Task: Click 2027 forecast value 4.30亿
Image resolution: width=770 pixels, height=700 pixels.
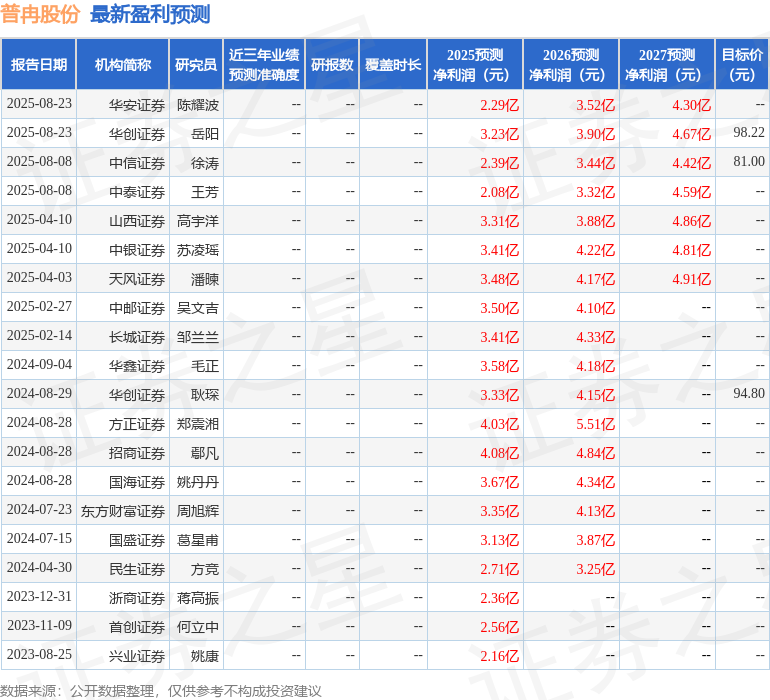Action: (691, 105)
